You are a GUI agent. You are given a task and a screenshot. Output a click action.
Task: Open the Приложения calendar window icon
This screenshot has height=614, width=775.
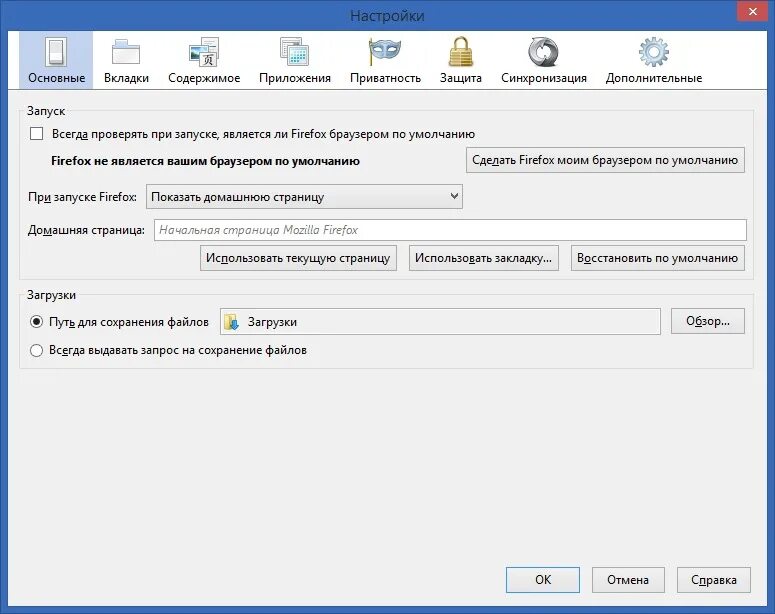295,52
